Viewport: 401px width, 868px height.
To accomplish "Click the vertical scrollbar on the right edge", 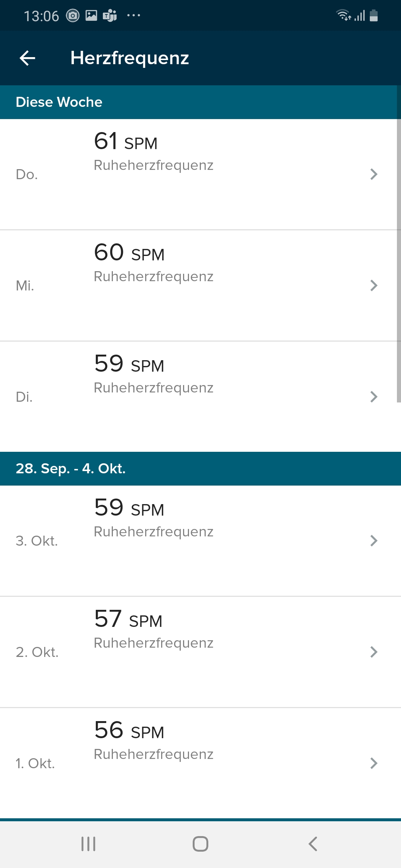I will pyautogui.click(x=398, y=260).
